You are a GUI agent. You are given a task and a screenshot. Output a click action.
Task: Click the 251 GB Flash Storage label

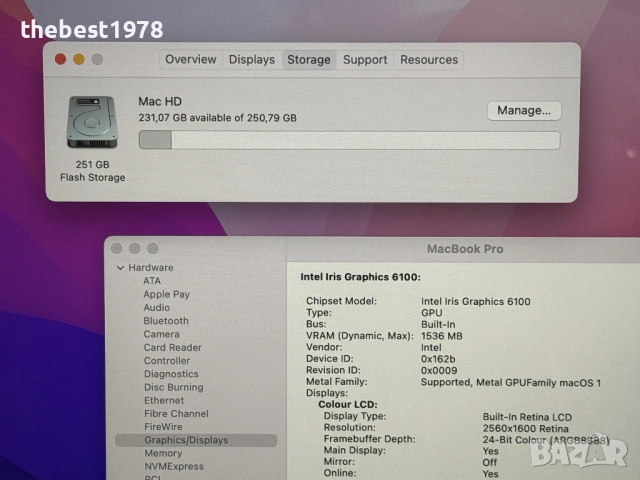point(93,171)
